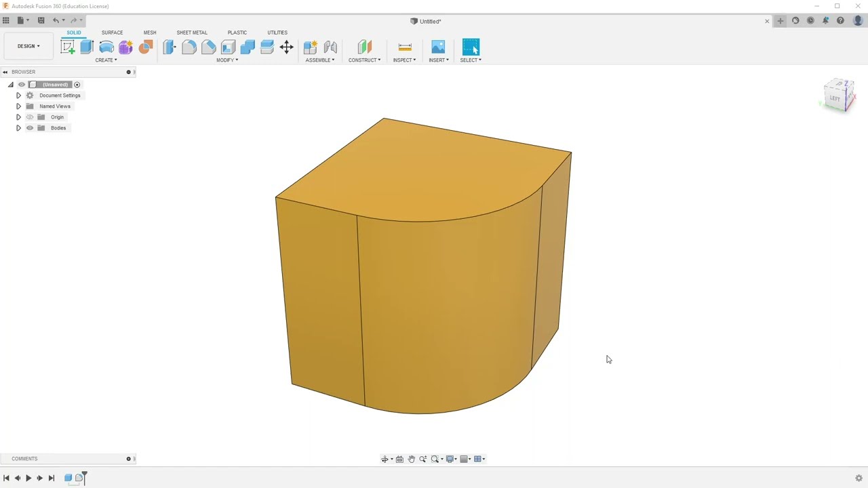Click the New Component icon

point(311,47)
